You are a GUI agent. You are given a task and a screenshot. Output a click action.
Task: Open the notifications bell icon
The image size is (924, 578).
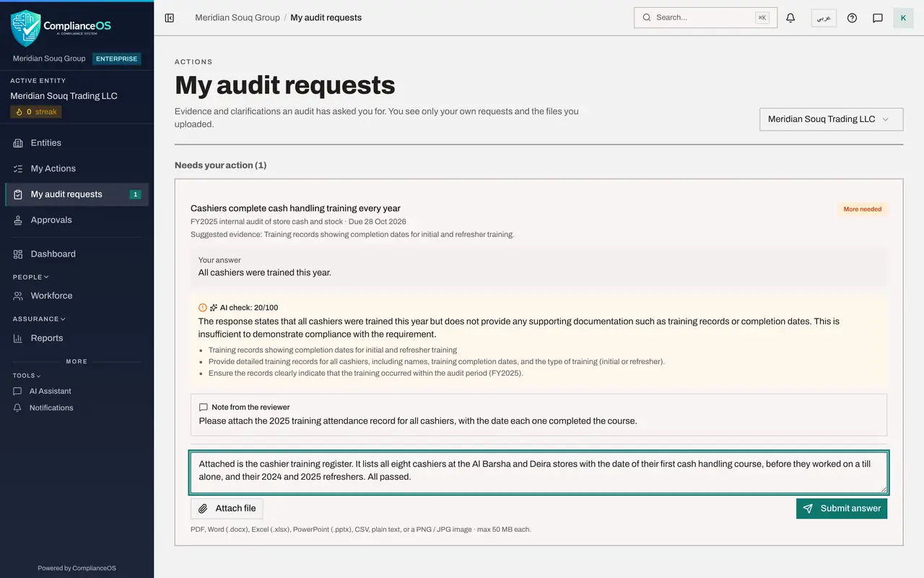click(x=790, y=18)
